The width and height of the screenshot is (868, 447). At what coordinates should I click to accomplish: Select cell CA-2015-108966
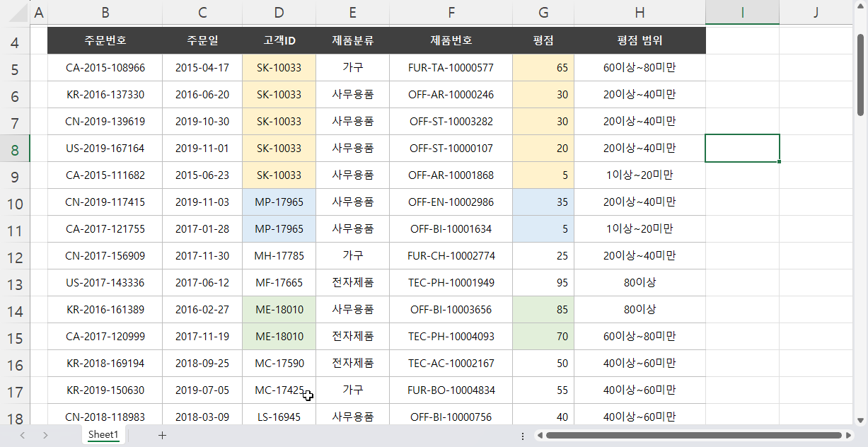click(105, 68)
